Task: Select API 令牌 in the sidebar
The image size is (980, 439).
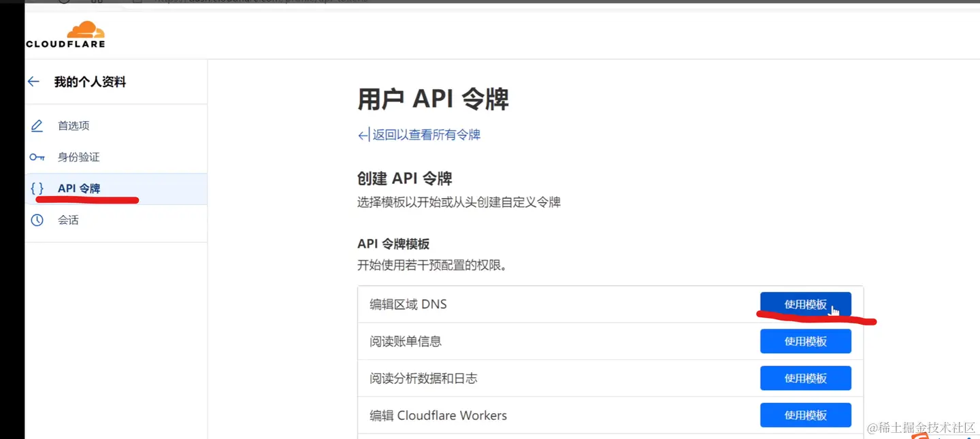Action: (x=116, y=189)
